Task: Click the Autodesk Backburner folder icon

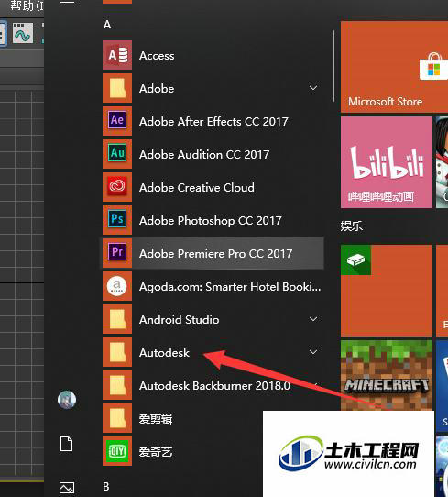Action: coord(117,385)
